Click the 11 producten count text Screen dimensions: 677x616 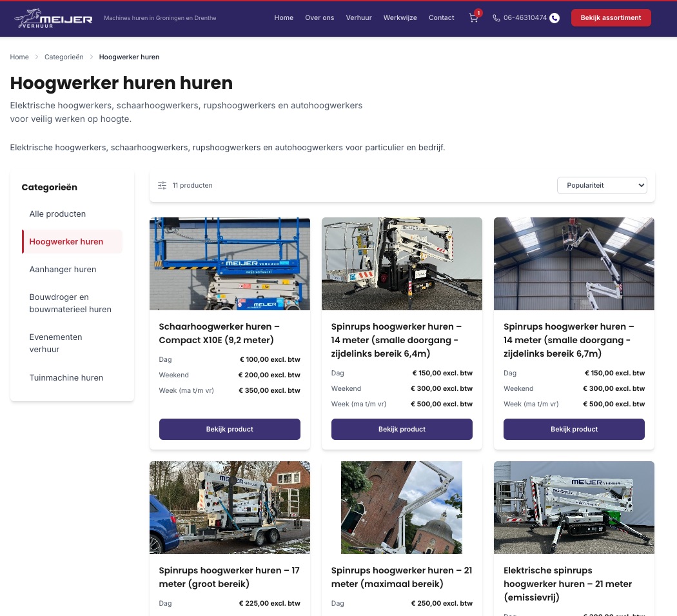click(x=193, y=185)
